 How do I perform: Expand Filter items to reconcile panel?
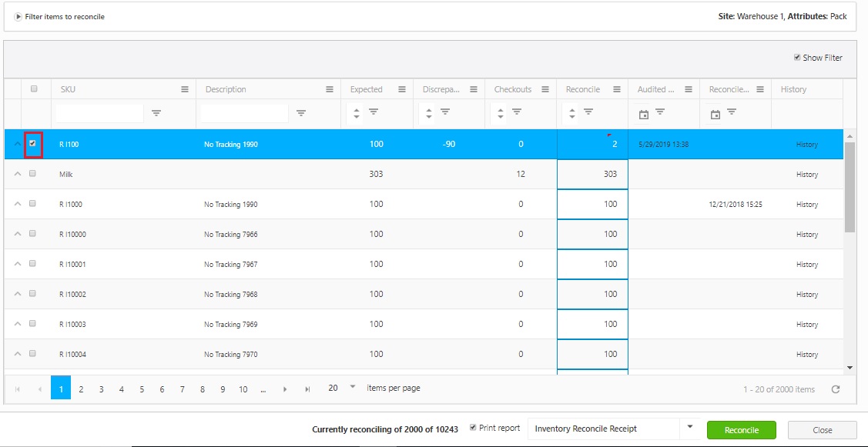pos(18,16)
